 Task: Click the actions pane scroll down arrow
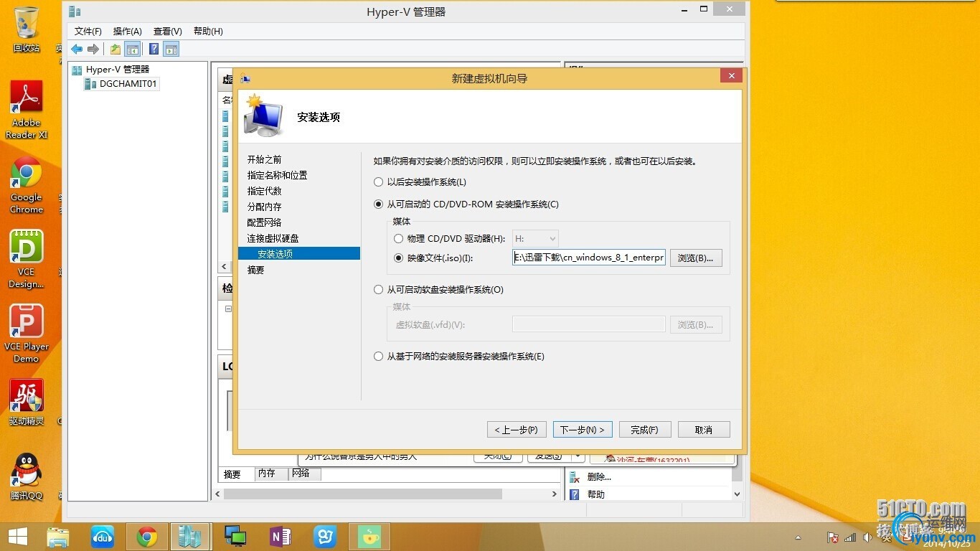tap(737, 494)
